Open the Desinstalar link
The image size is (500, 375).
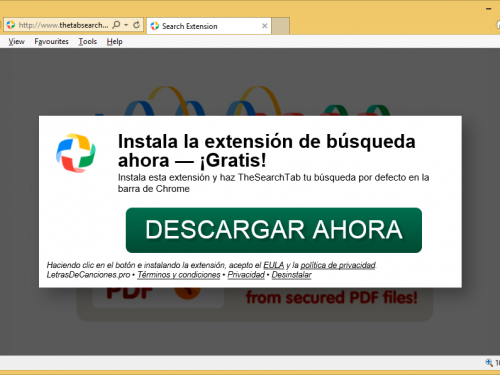(291, 275)
